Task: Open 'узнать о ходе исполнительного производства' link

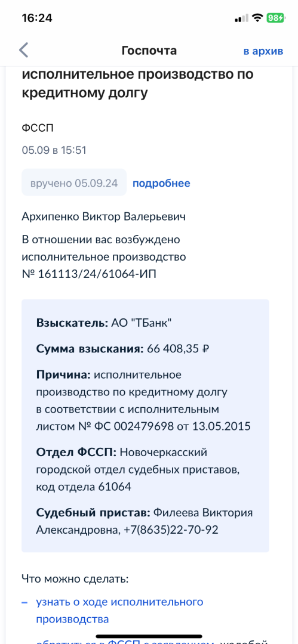Action: (x=120, y=611)
